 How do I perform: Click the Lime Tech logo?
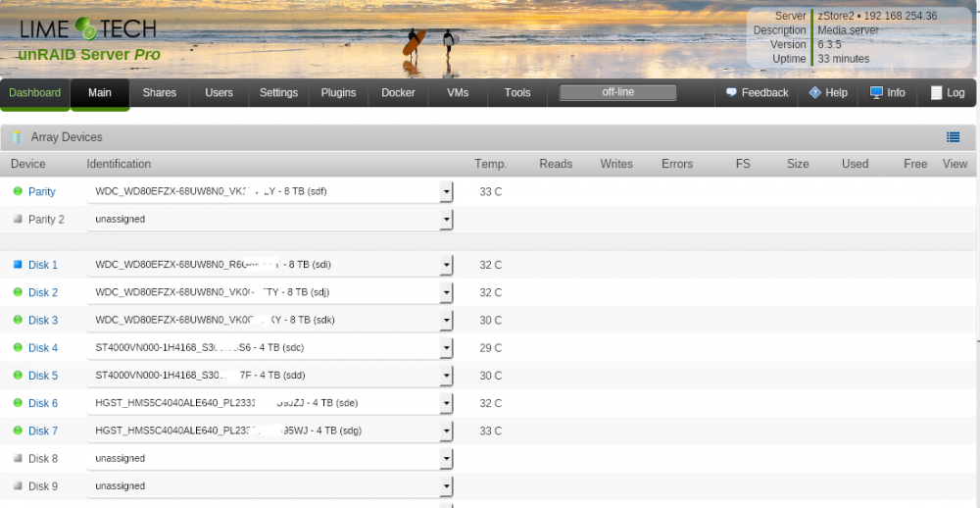(89, 28)
